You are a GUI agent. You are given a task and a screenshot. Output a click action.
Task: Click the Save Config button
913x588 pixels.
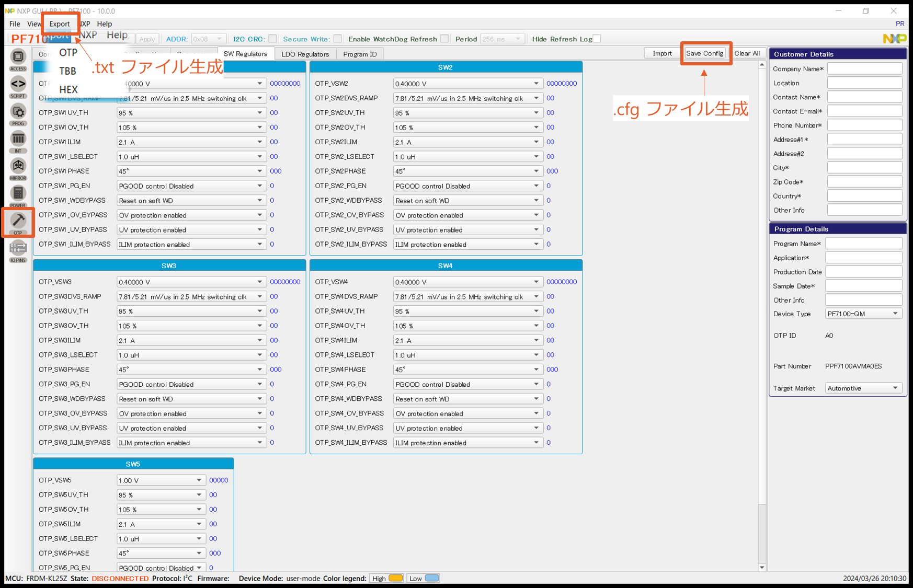(x=704, y=53)
